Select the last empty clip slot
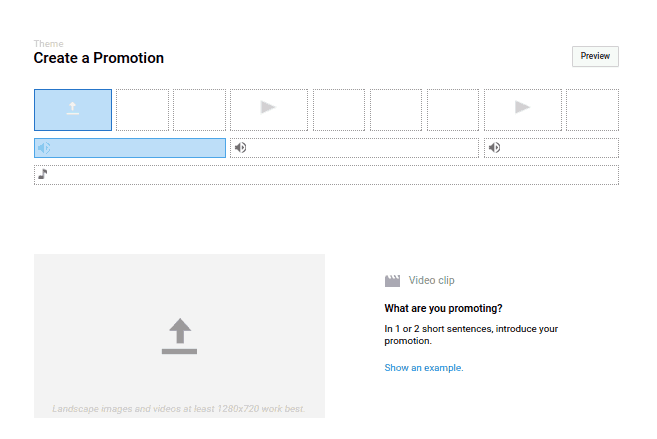 click(592, 110)
